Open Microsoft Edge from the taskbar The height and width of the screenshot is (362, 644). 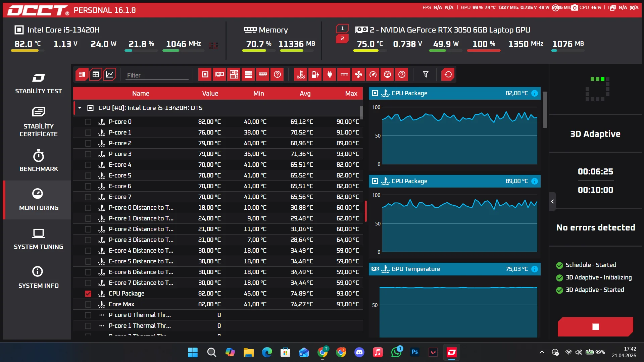[267, 352]
